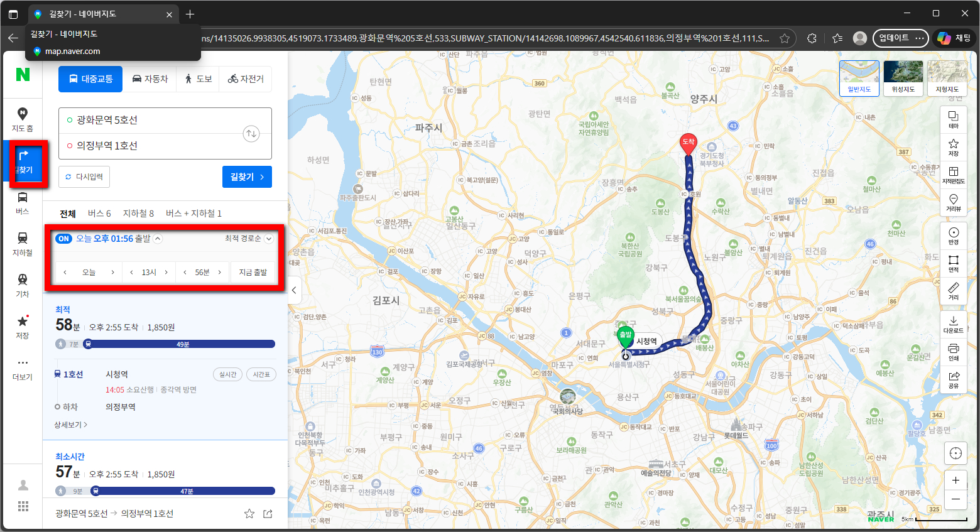Increase minute from 56분

219,273
